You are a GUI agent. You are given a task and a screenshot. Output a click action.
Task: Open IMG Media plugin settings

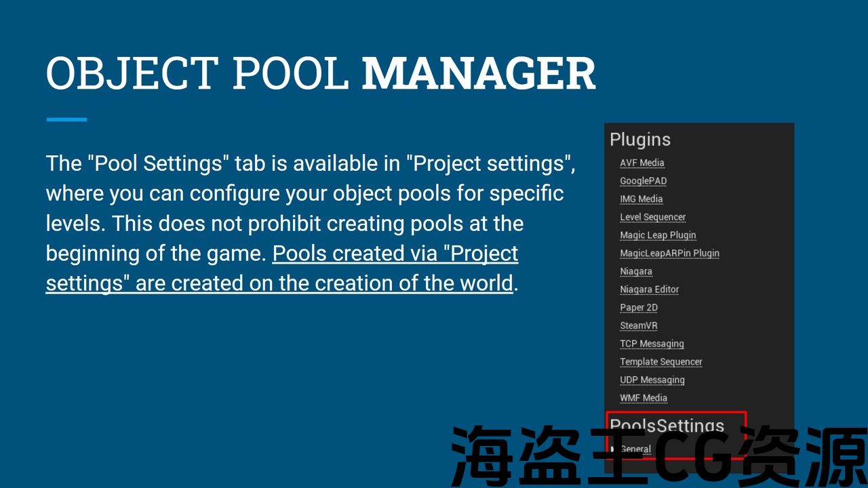pos(641,199)
